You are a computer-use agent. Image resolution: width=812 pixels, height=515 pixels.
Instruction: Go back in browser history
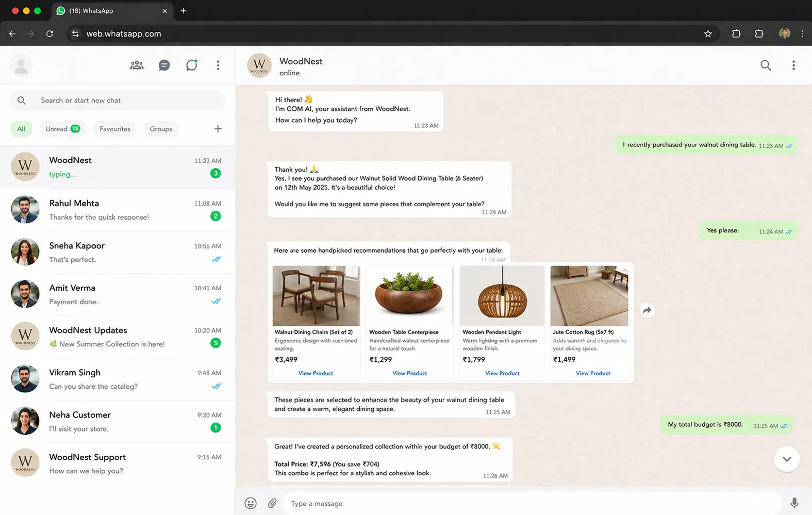click(x=12, y=34)
